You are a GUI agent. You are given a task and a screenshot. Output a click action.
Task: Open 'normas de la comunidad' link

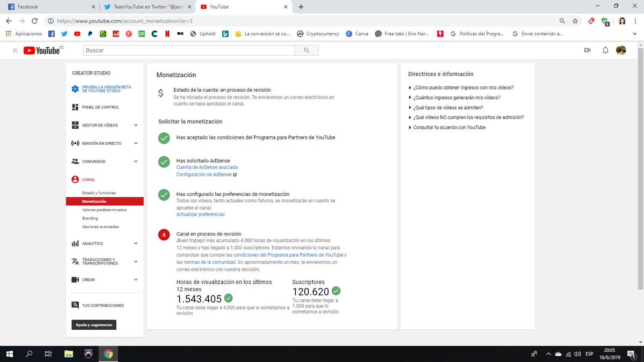click(x=209, y=262)
